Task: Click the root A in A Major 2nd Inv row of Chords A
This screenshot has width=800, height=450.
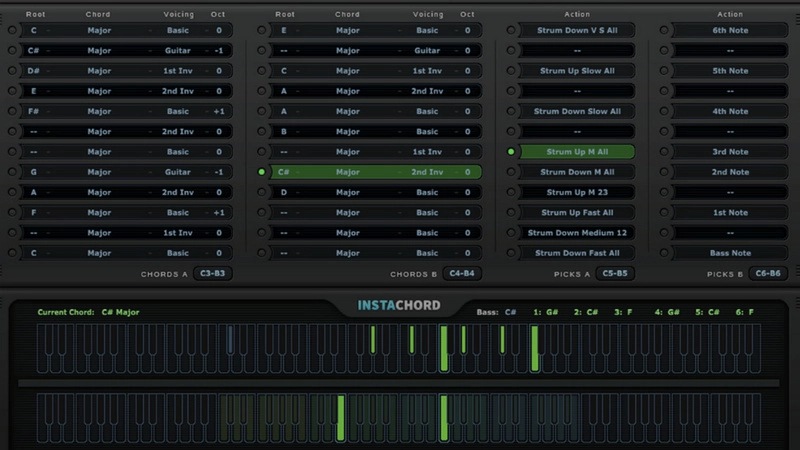Action: 34,192
